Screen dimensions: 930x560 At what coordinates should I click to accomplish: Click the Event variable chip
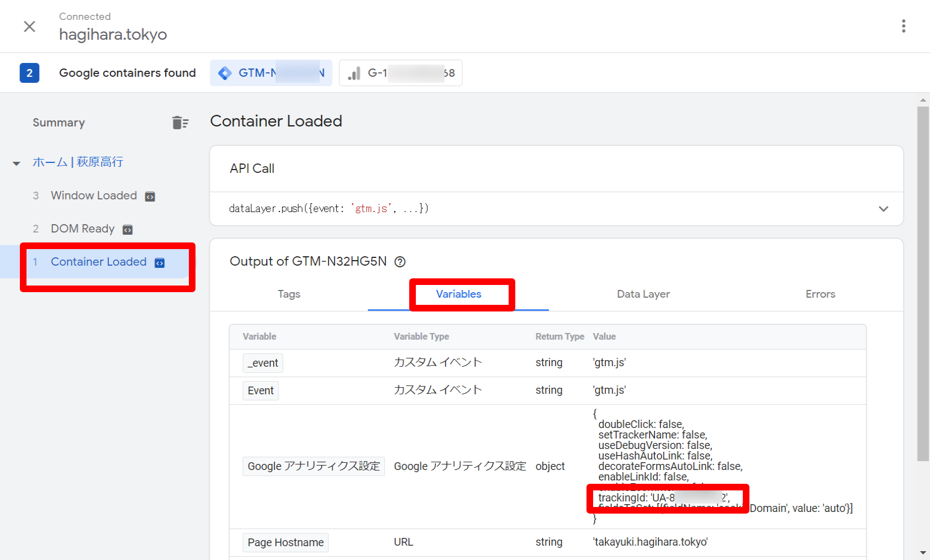click(261, 390)
